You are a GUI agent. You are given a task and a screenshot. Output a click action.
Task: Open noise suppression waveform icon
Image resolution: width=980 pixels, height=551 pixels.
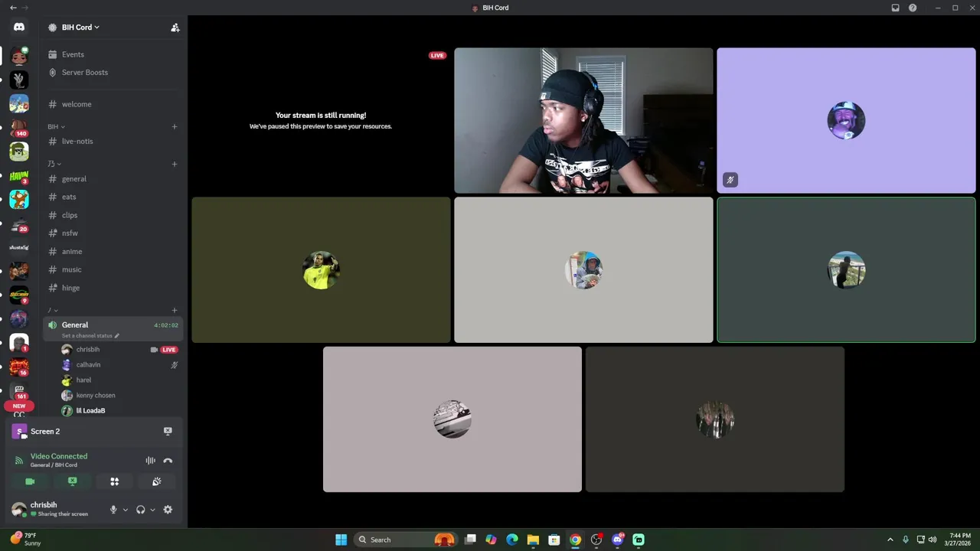150,461
